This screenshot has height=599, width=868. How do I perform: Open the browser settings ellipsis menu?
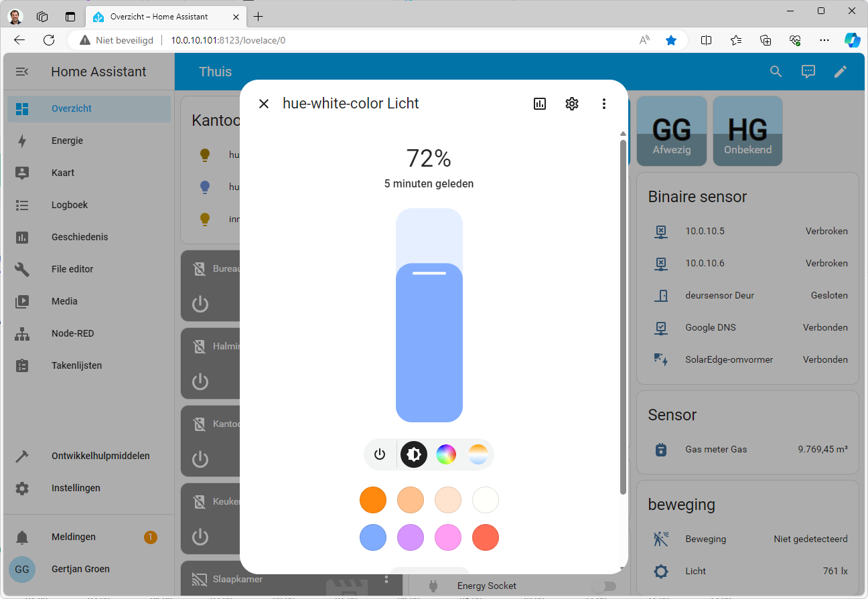pyautogui.click(x=824, y=40)
